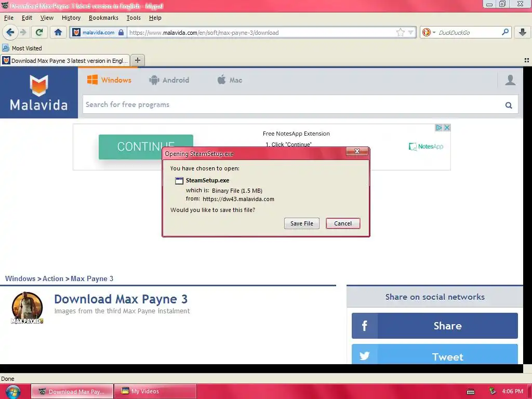Bookmark this page with the star icon
532x399 pixels.
(401, 33)
